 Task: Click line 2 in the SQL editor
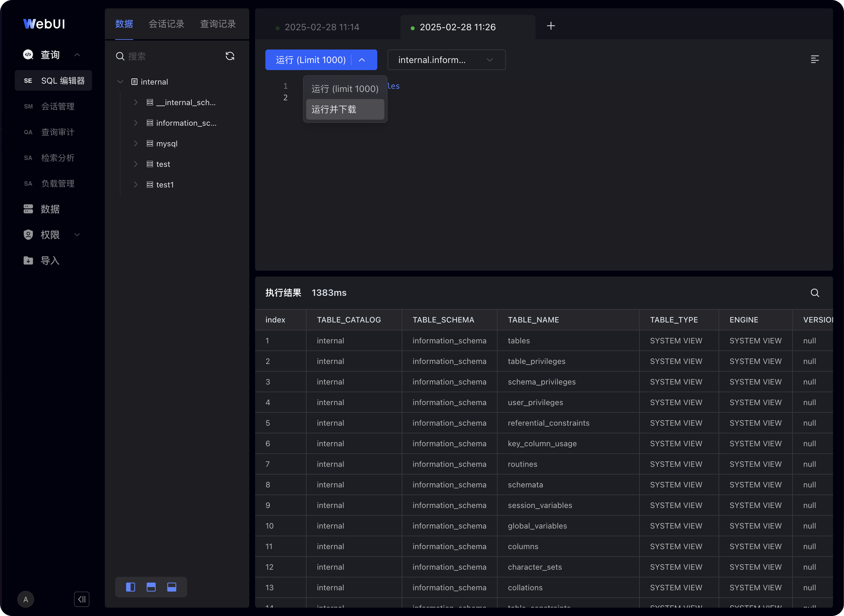tap(285, 97)
